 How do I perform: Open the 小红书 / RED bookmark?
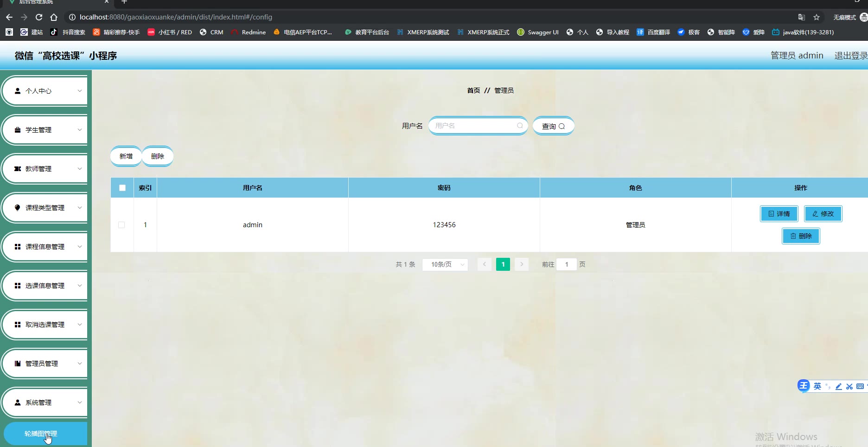(170, 32)
